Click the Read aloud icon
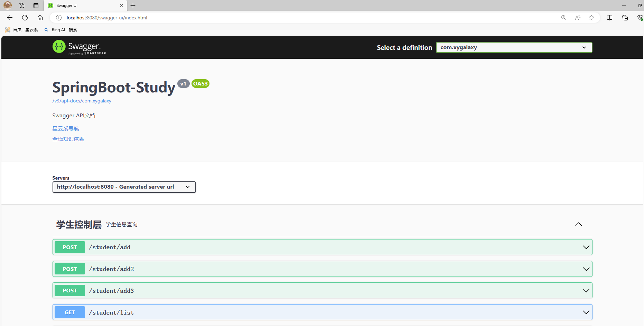 click(x=578, y=18)
